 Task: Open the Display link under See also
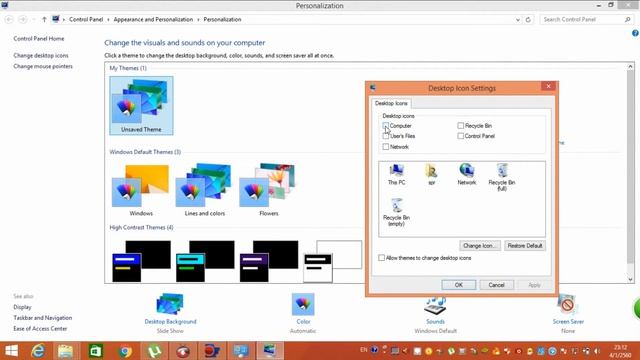22,307
